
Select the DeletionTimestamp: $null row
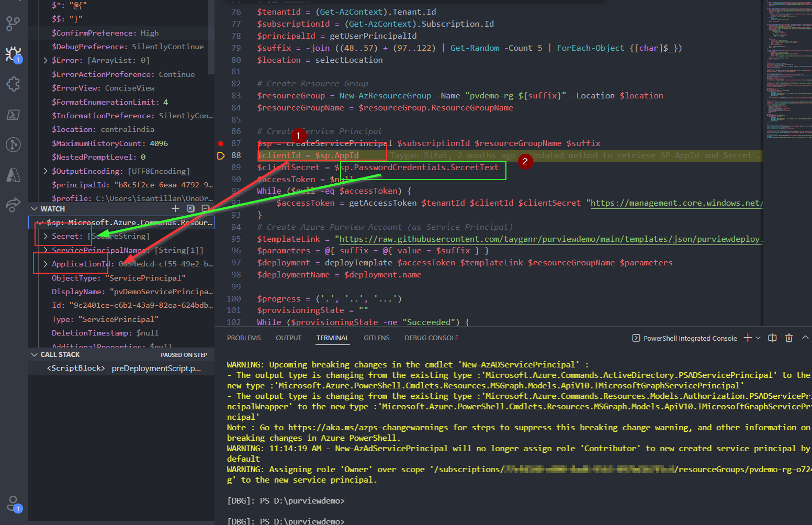pyautogui.click(x=121, y=333)
